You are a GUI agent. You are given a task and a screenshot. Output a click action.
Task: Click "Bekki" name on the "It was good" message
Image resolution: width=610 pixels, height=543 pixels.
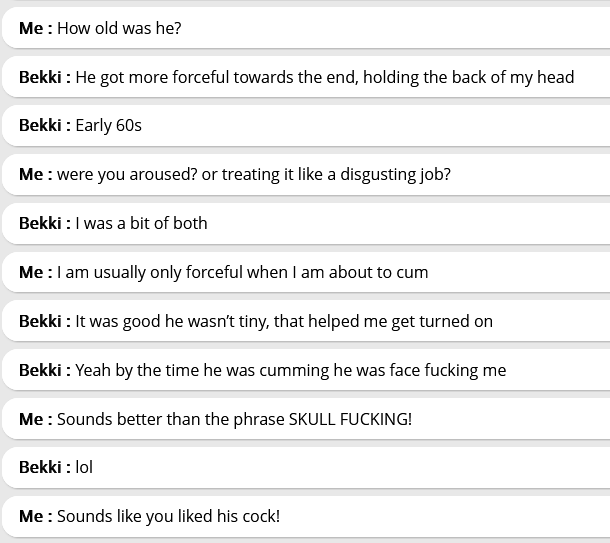(40, 321)
